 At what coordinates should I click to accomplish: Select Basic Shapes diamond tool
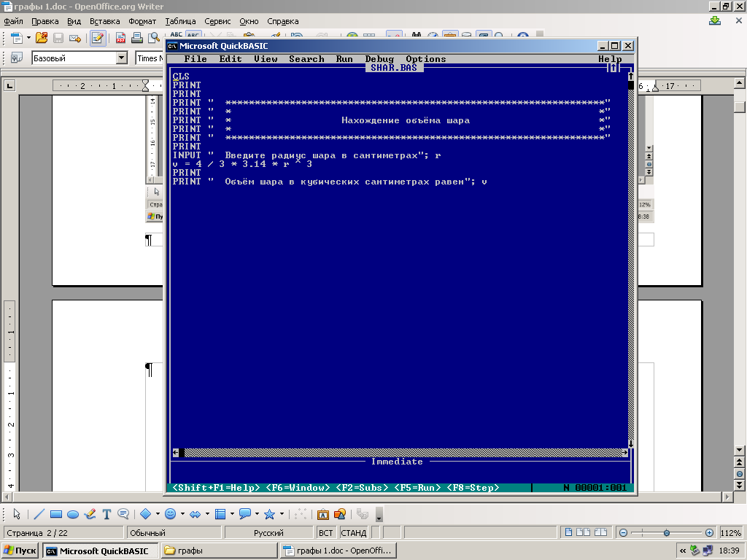[146, 514]
